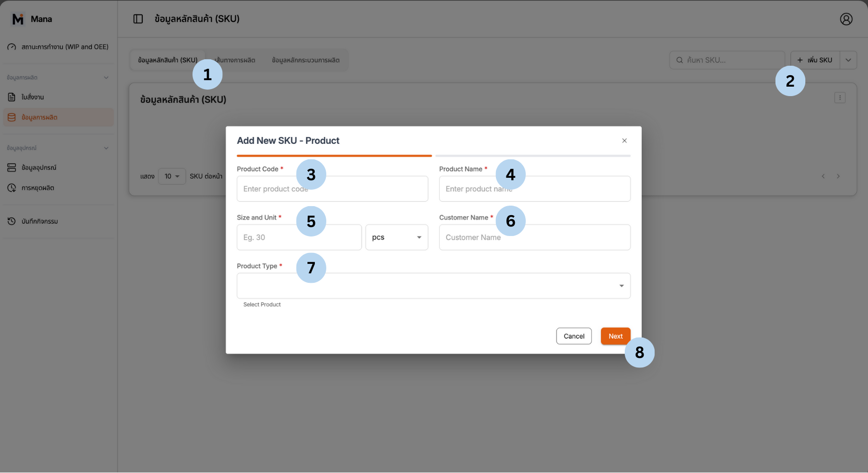Open the สถานะการทำงาน (WIP and OEE) gauge icon

click(11, 46)
